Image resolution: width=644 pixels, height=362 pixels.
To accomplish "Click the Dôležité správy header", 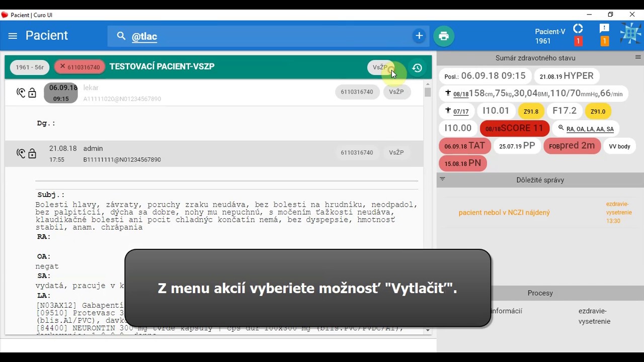I will 540,180.
